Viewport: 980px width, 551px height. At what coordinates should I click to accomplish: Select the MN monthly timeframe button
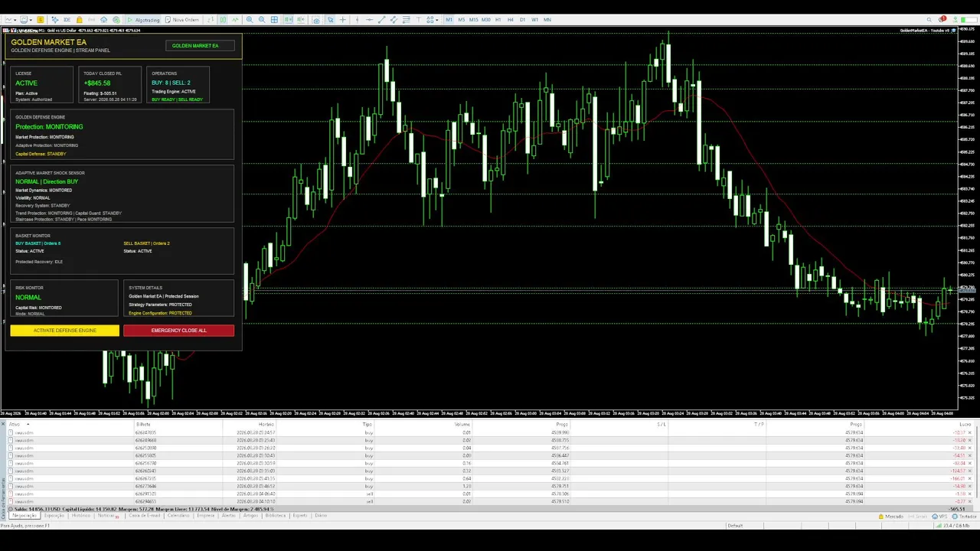coord(547,19)
